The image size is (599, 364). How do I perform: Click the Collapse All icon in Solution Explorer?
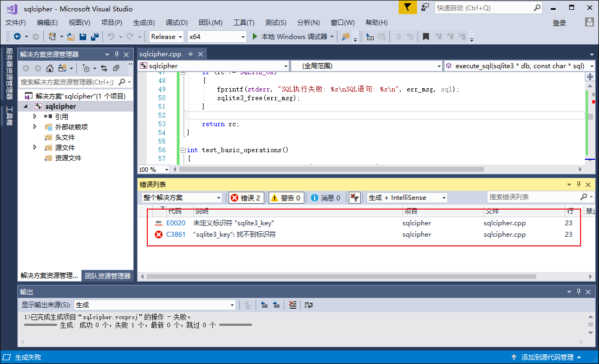point(116,68)
